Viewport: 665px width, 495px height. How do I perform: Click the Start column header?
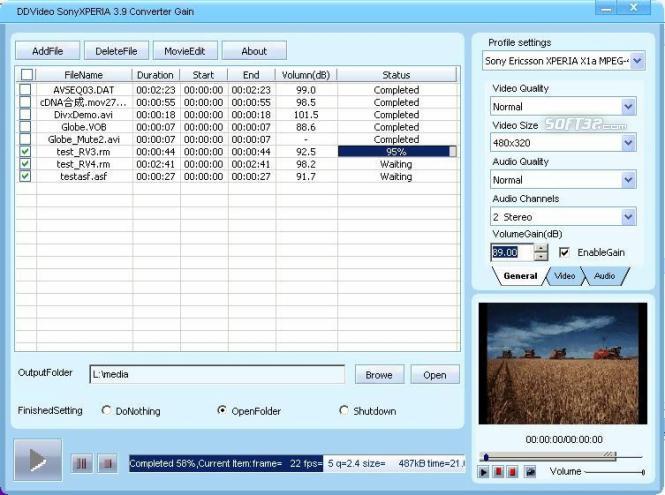204,75
